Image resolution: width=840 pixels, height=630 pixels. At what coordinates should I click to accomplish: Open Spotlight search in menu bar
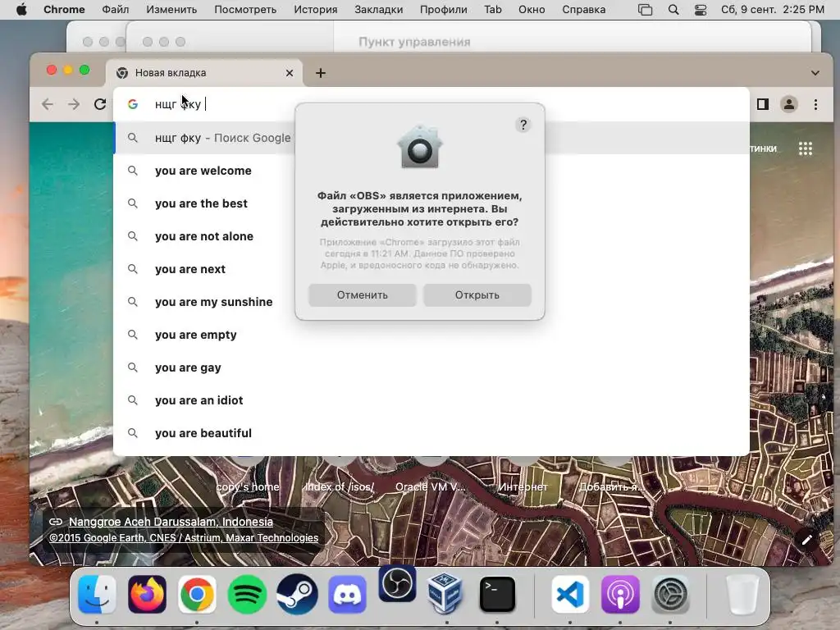(673, 10)
